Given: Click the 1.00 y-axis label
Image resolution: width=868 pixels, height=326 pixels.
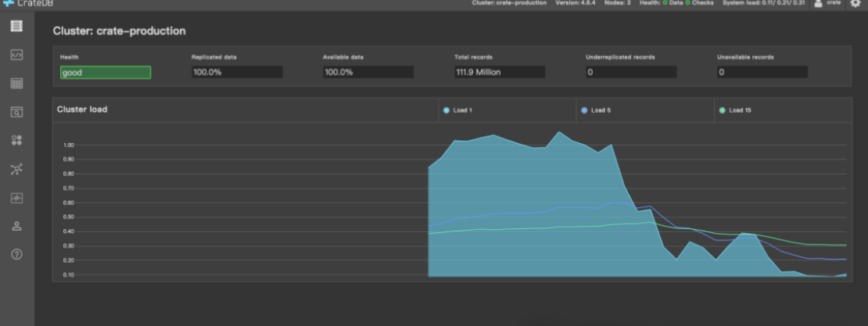Looking at the screenshot, I should click(x=69, y=145).
